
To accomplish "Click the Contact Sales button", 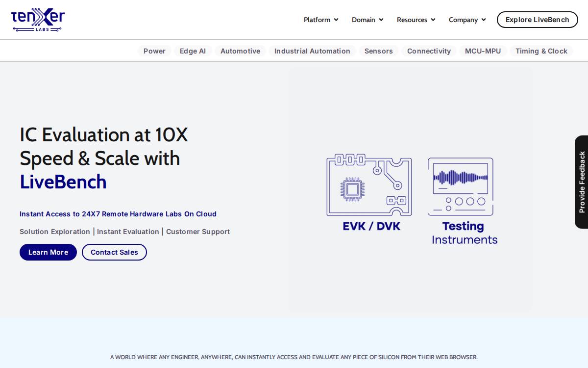I will tap(114, 252).
